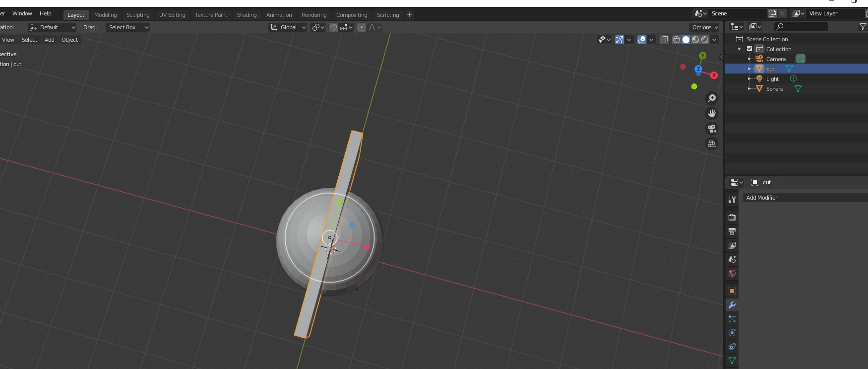Toggle show gizmo button
This screenshot has width=868, height=369.
tap(619, 40)
